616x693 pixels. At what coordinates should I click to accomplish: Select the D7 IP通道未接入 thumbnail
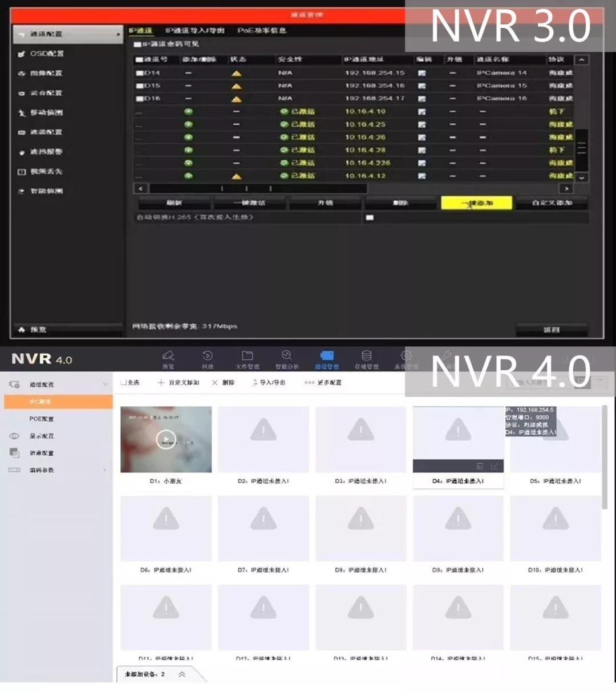tap(264, 529)
